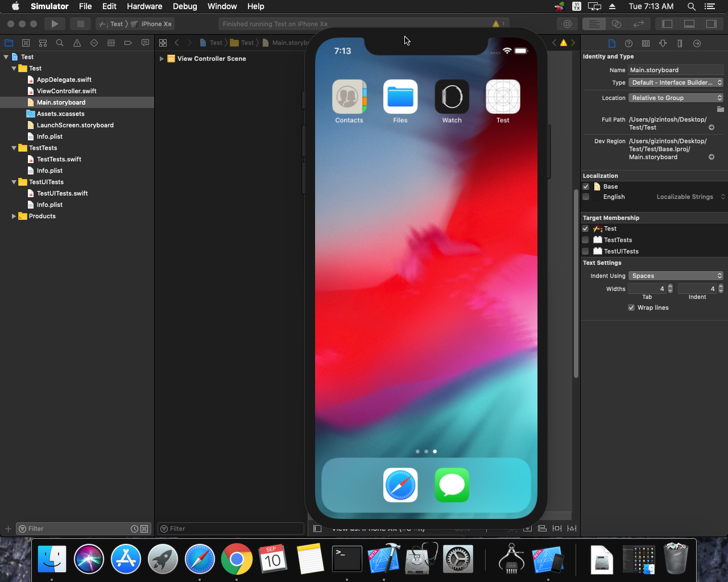Open the Debug menu

[185, 6]
